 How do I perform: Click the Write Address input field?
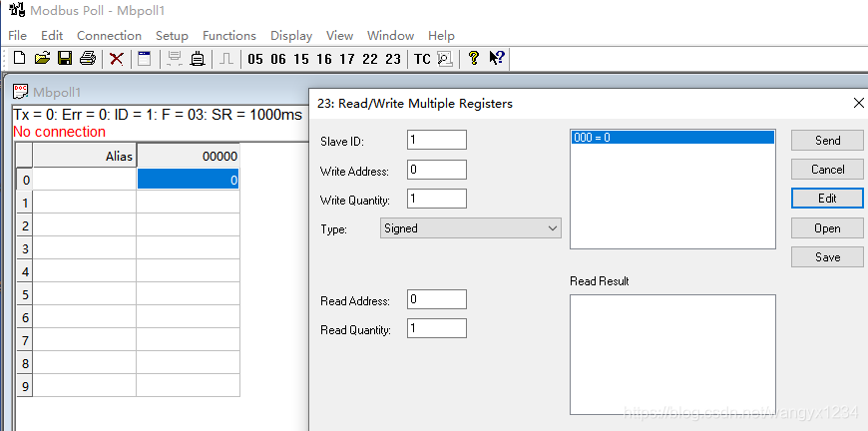(437, 170)
